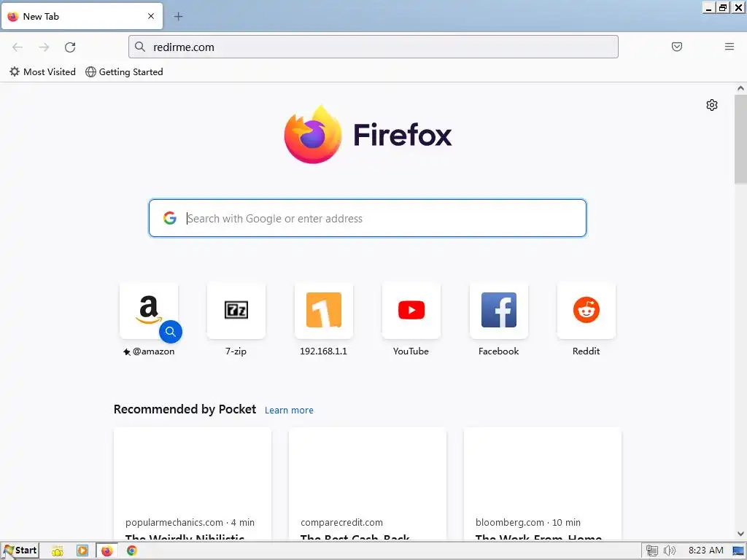
Task: Open the popularmechanics.com Pocket story card
Action: tap(193, 483)
